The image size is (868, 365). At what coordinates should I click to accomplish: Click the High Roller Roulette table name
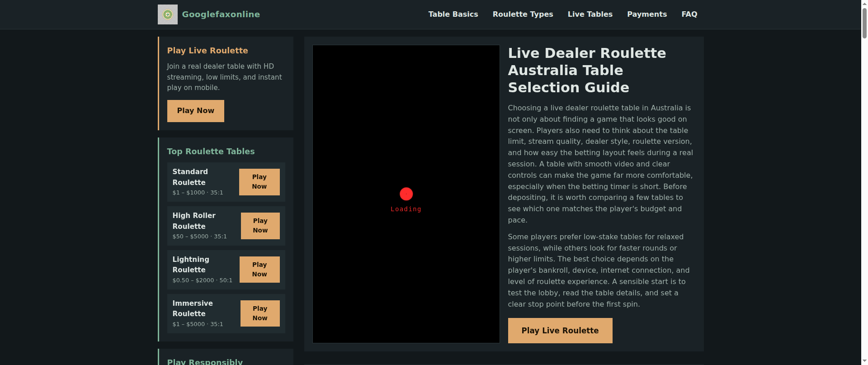point(194,221)
